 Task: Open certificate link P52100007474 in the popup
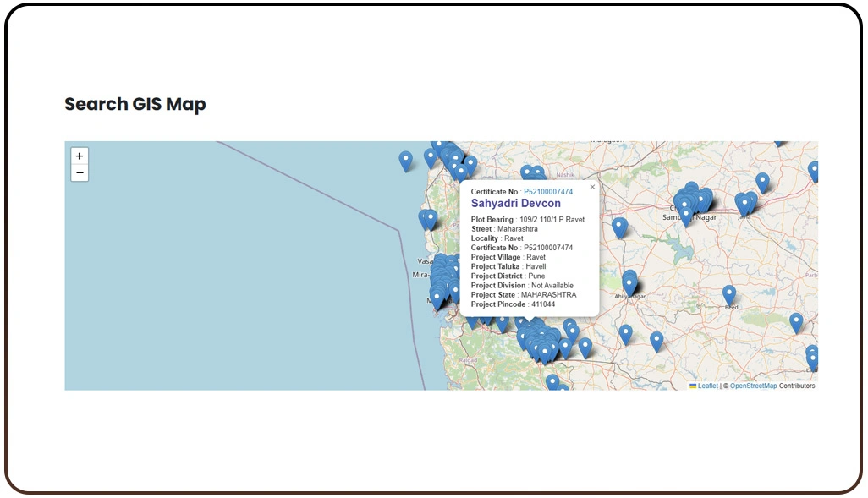548,191
